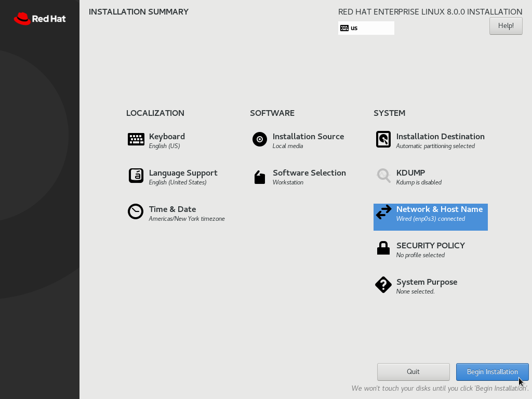
Task: Click the Red Hat logo
Action: (39, 18)
